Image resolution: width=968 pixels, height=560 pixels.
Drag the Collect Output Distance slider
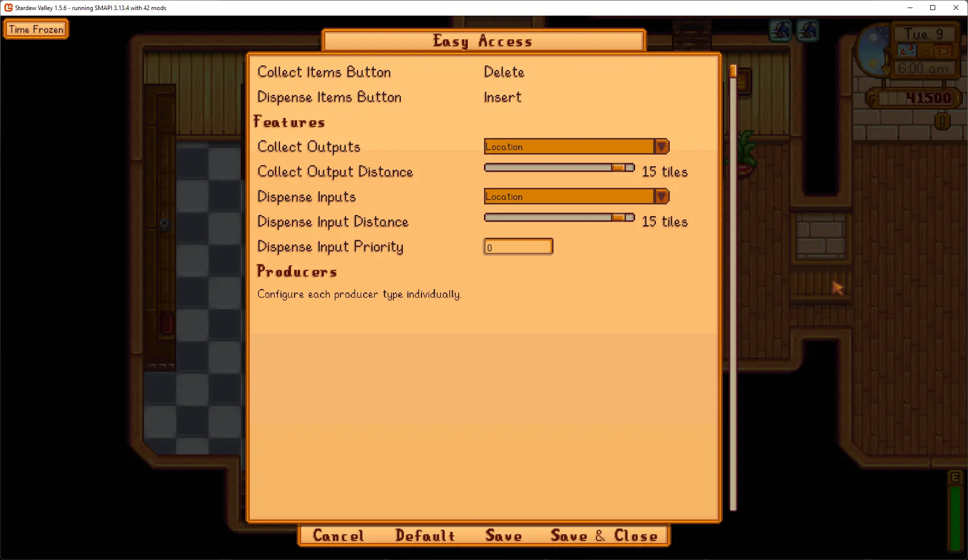click(618, 168)
